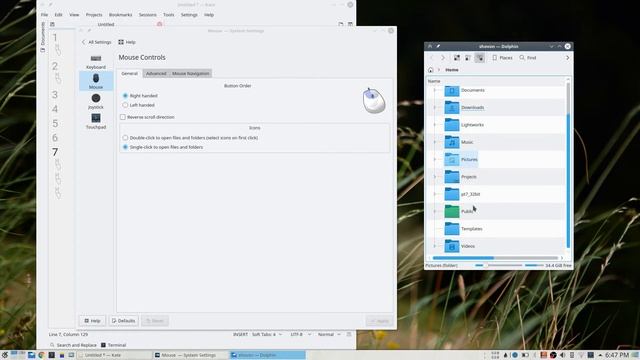Click Home in Dolphin breadcrumb
Screen dimensions: 640x360
[452, 70]
